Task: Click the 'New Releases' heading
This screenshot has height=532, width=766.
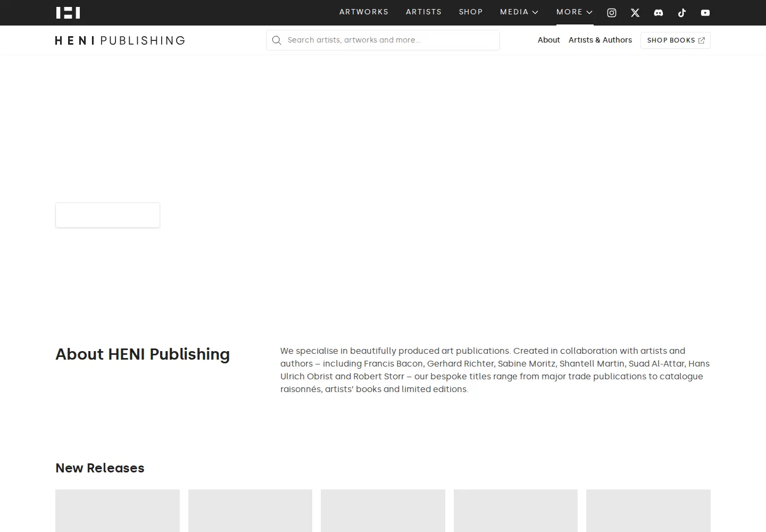Action: (x=100, y=468)
